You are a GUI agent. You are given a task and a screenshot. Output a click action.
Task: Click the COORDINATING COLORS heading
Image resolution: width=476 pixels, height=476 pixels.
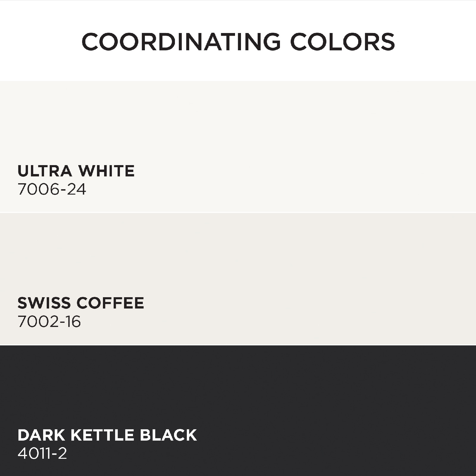click(238, 41)
